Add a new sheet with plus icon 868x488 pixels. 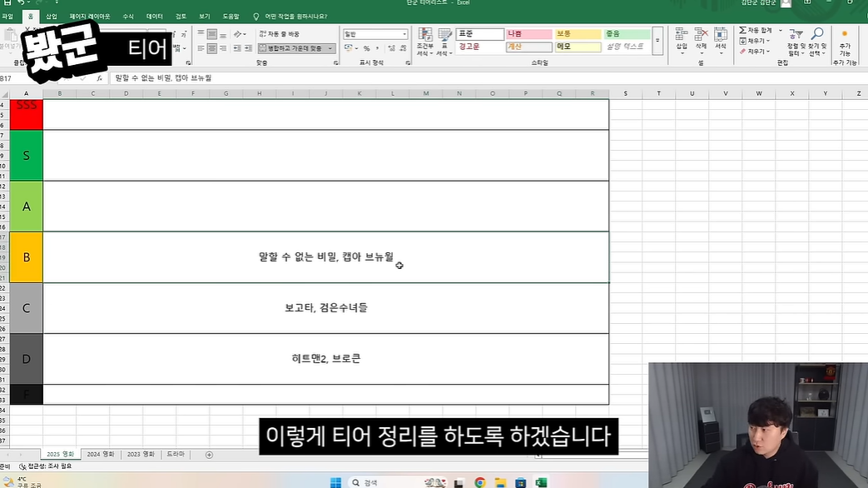tap(209, 455)
